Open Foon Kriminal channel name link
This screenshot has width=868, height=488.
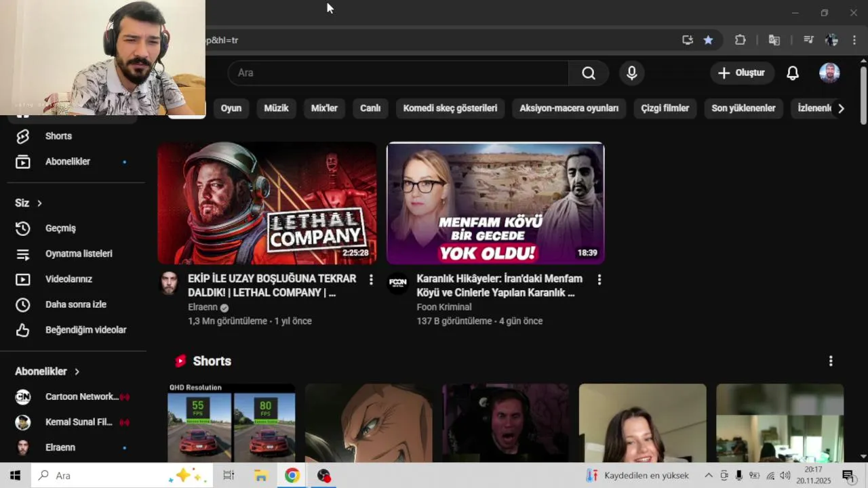(443, 307)
